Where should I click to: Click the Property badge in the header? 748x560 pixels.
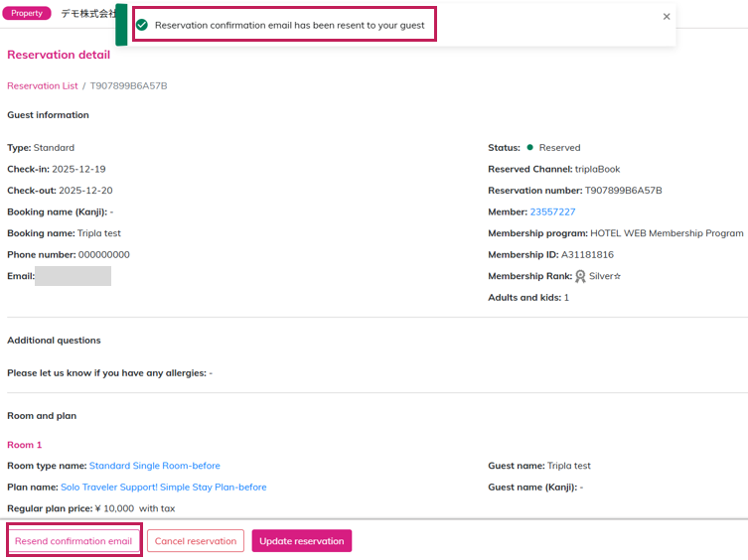click(27, 14)
